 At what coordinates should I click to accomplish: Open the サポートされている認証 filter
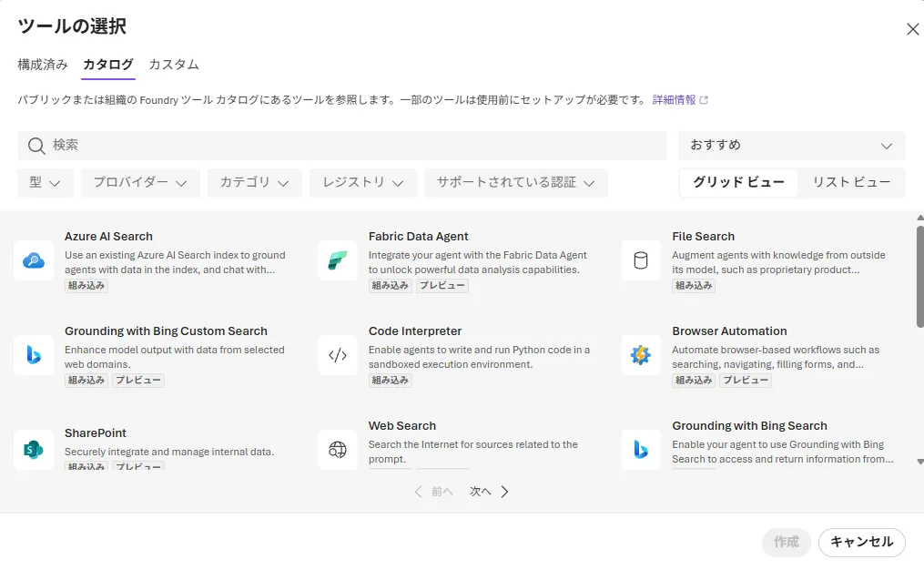click(x=515, y=183)
